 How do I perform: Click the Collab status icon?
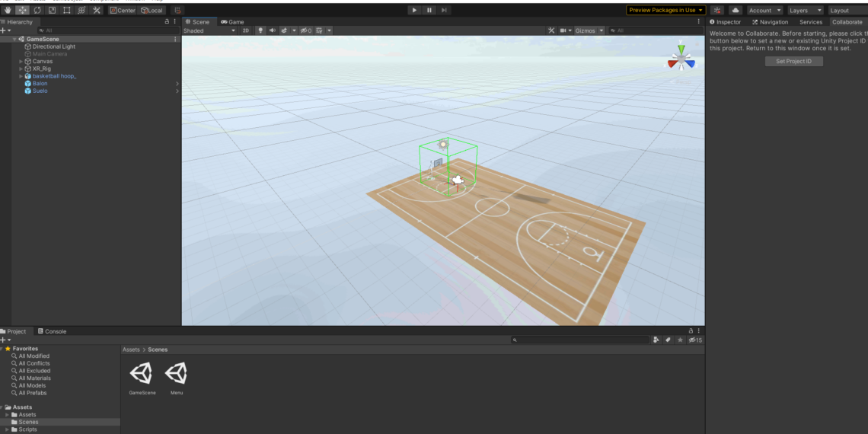pyautogui.click(x=717, y=10)
